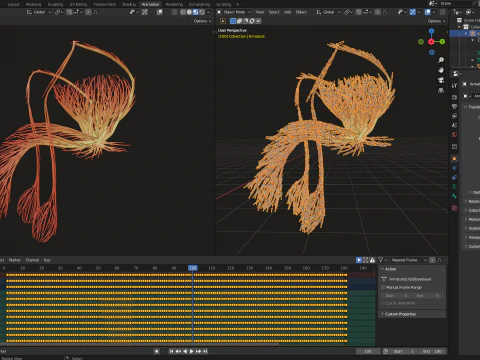
Task: Jump to the next keyframe
Action: 198,351
